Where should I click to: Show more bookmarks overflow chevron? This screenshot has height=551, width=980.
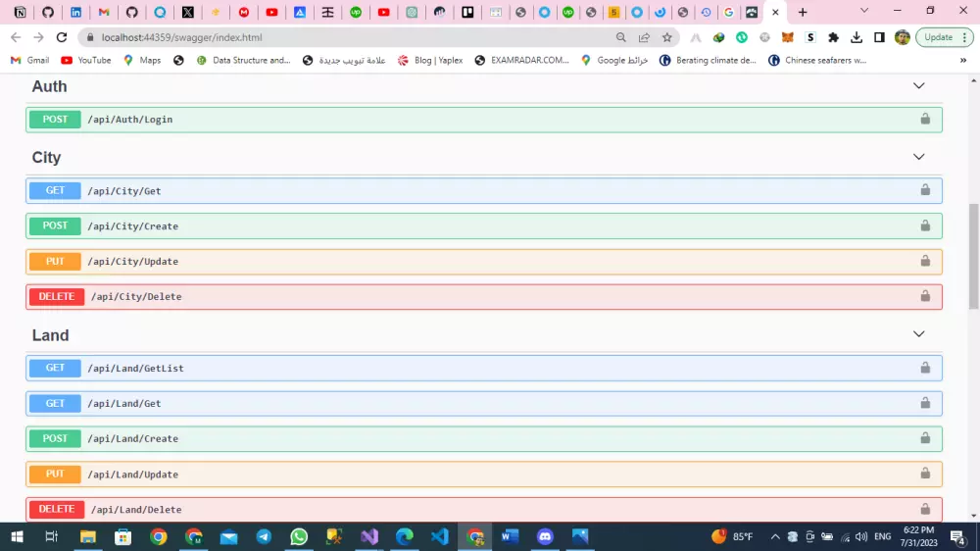(963, 60)
